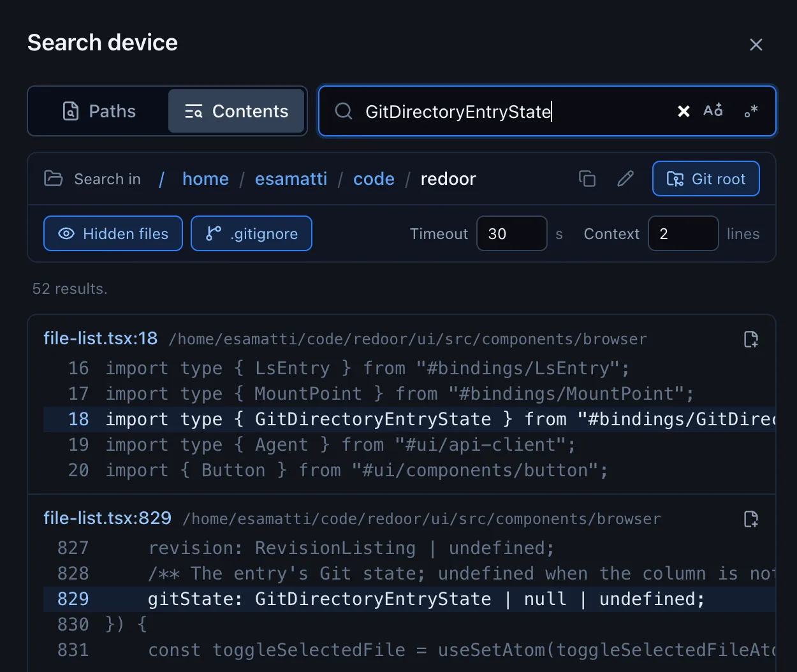The image size is (797, 672).
Task: Click path /home/esamatti/code/redoor/ui/src/components/browser of first result
Action: tap(408, 339)
